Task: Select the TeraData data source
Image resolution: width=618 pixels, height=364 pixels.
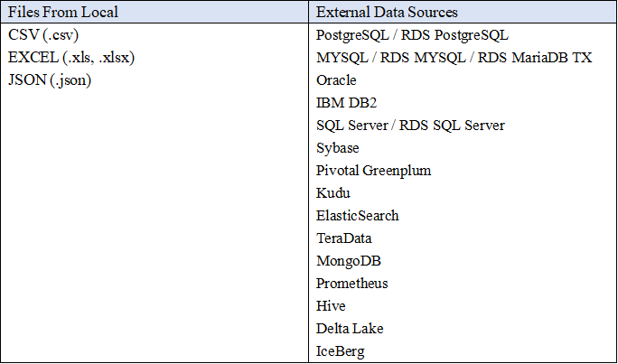Action: (344, 238)
